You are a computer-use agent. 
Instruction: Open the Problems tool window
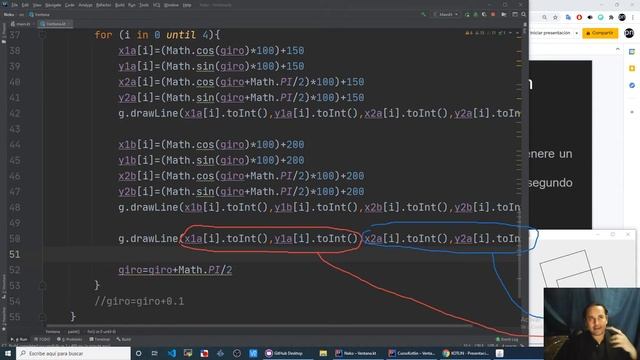69,340
